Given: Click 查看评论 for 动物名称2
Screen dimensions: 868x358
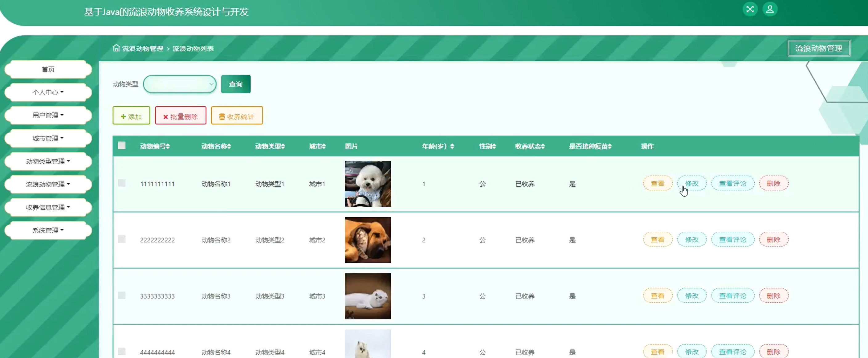Looking at the screenshot, I should pos(732,239).
